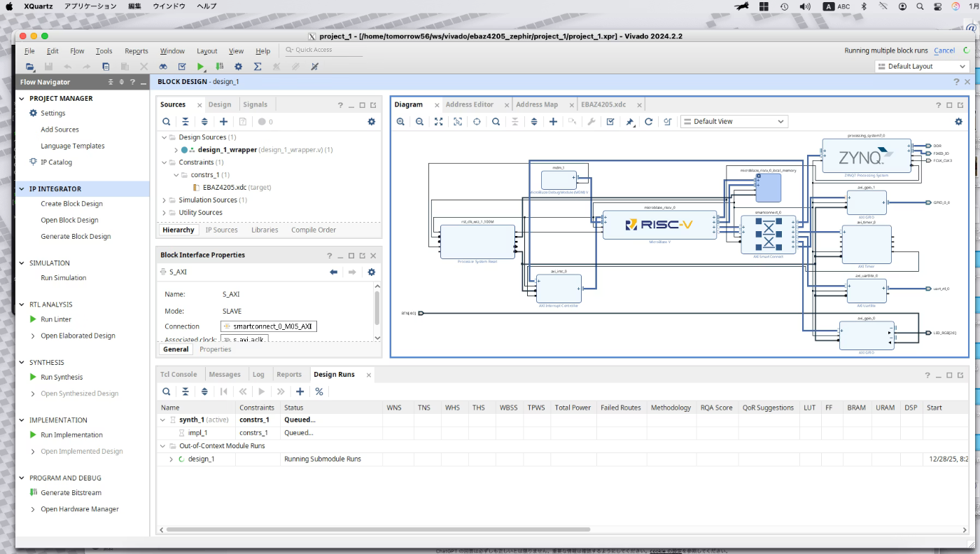Expand the Simulation Sources folder
The width and height of the screenshot is (980, 554).
coord(164,200)
